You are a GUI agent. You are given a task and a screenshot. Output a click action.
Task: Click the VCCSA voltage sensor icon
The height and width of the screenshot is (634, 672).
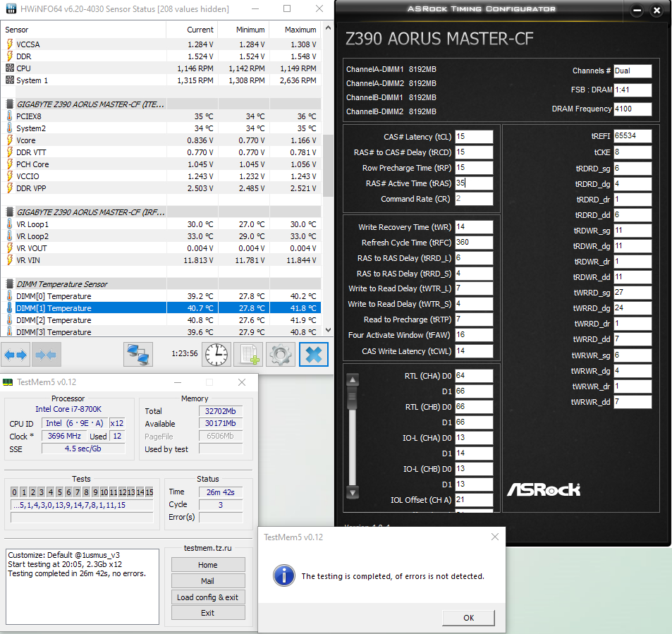point(9,44)
